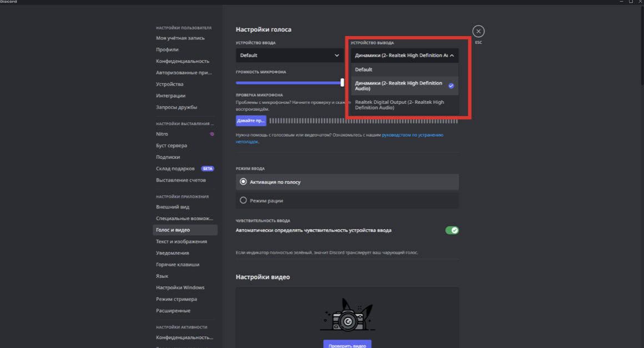Toggle automatic input sensitivity switch
The height and width of the screenshot is (348, 644).
pyautogui.click(x=452, y=230)
